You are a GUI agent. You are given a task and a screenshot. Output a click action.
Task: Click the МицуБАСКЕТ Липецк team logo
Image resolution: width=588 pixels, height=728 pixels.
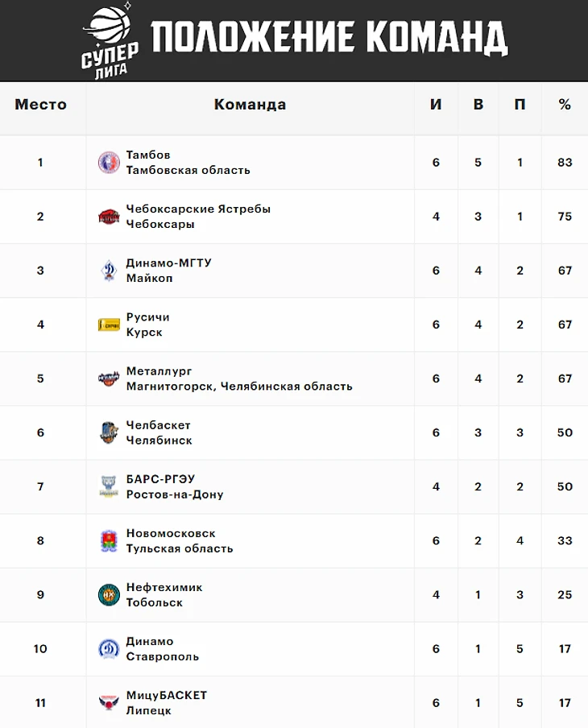[x=109, y=702]
